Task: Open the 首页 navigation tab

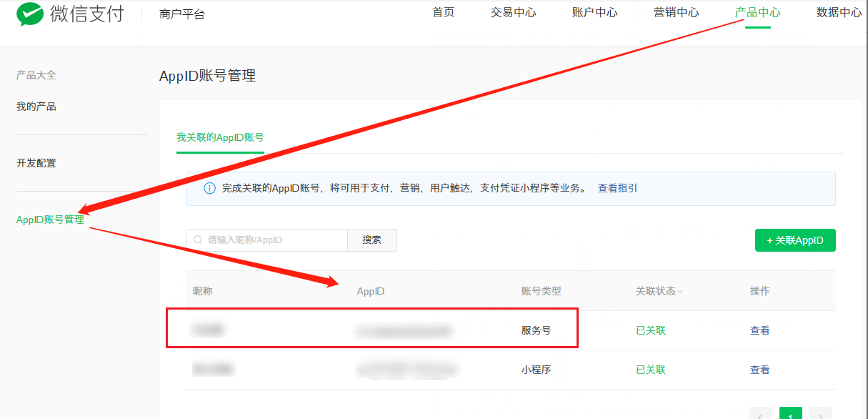Action: (444, 13)
